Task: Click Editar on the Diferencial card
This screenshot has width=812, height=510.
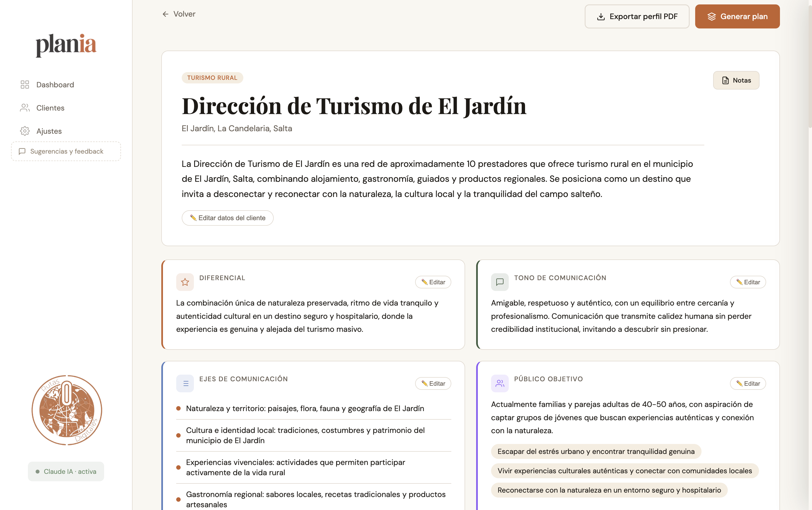Action: click(x=433, y=282)
